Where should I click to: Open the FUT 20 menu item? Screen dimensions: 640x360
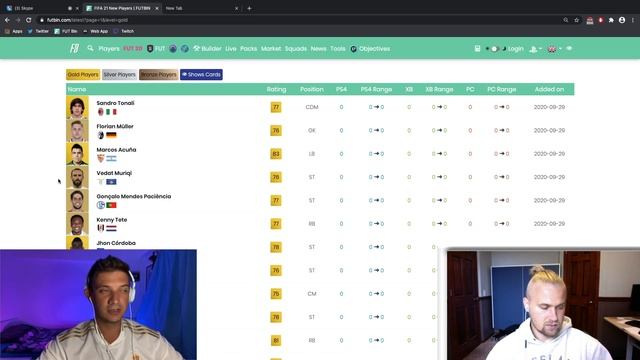click(x=133, y=49)
